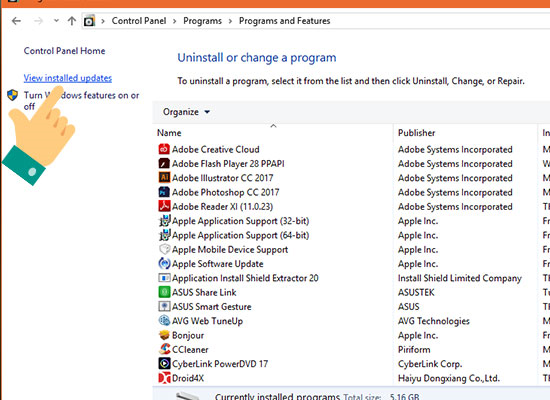Screen dimensions: 550x400
Task: Click the Adobe Flash Player 28 PPAPI icon
Action: [x=164, y=164]
